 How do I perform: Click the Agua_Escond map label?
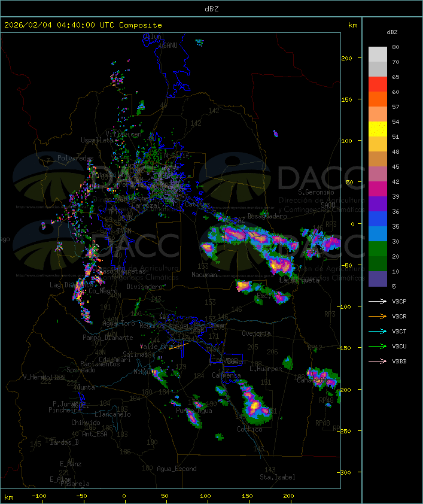pyautogui.click(x=176, y=469)
